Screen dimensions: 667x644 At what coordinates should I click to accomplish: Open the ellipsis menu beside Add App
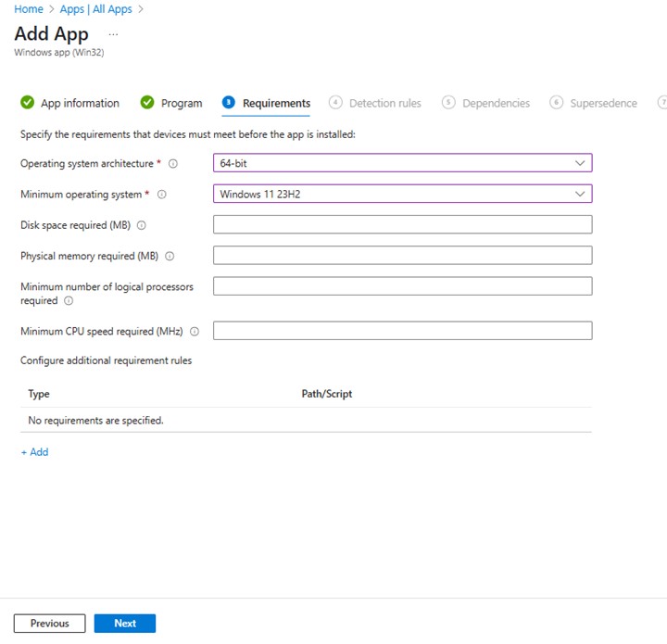[x=113, y=33]
